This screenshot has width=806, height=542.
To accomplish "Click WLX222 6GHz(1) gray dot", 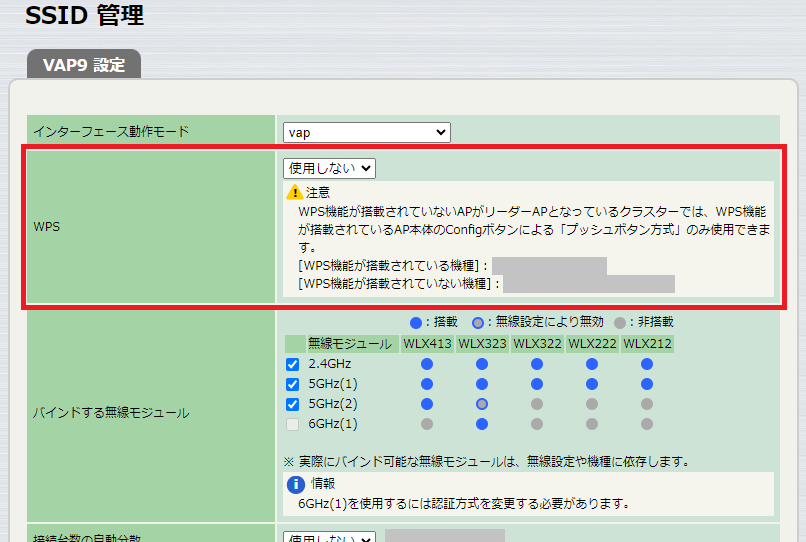I will [x=592, y=424].
